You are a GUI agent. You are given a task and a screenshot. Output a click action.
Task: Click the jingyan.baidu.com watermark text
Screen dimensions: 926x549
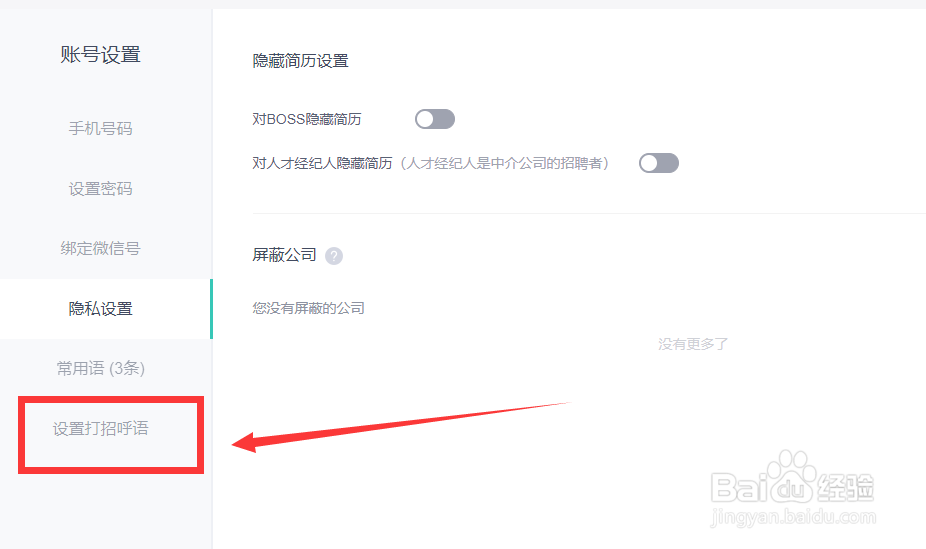[x=793, y=517]
